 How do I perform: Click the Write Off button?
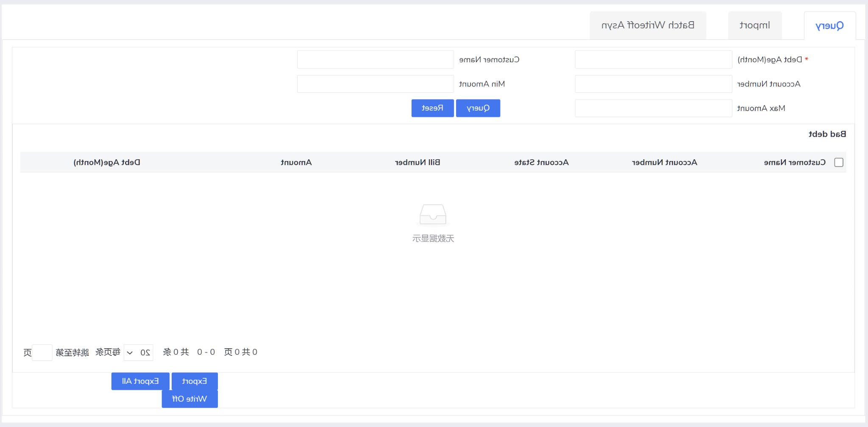[189, 399]
